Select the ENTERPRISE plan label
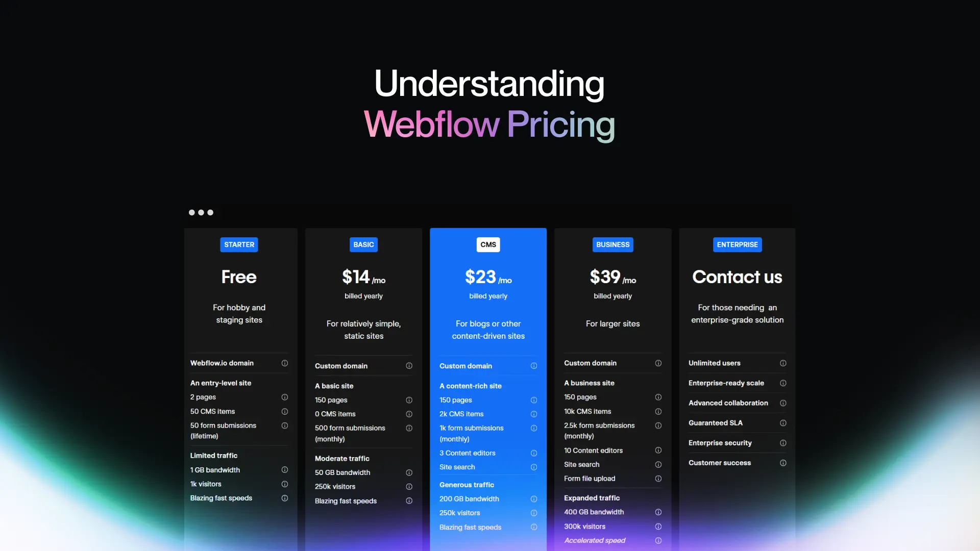 click(737, 245)
